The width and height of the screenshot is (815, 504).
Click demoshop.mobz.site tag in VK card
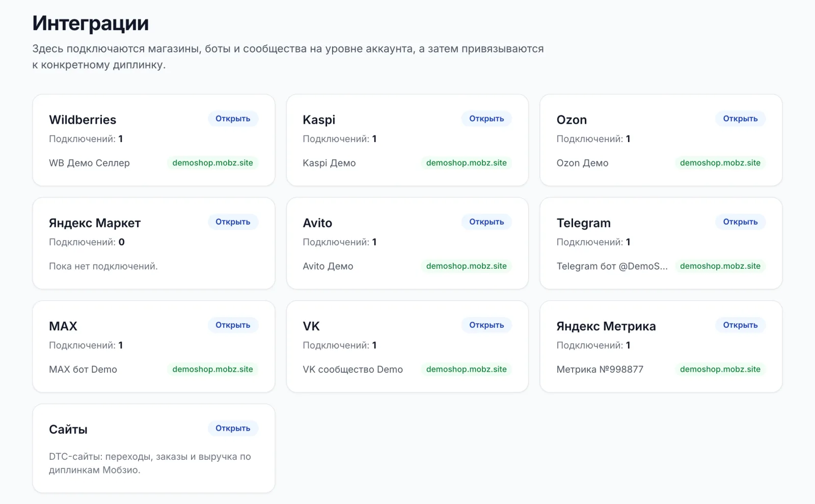pyautogui.click(x=466, y=370)
